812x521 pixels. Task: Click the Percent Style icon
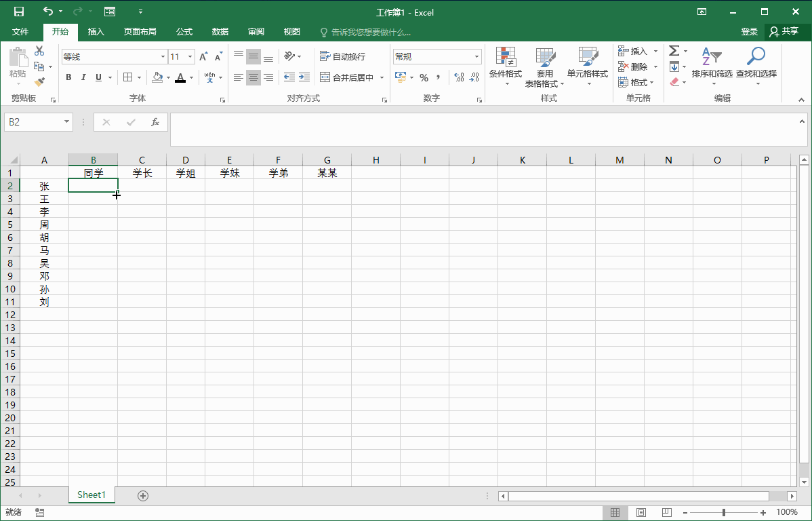click(424, 77)
